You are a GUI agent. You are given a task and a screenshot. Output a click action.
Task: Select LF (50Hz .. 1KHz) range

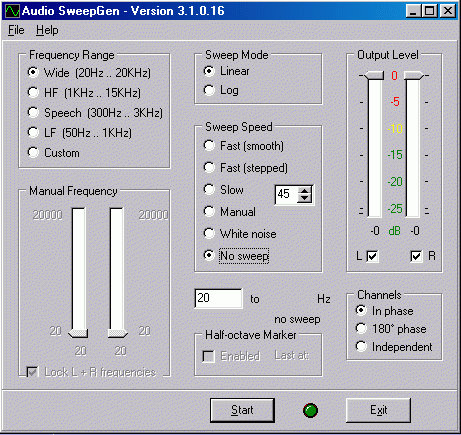point(80,133)
